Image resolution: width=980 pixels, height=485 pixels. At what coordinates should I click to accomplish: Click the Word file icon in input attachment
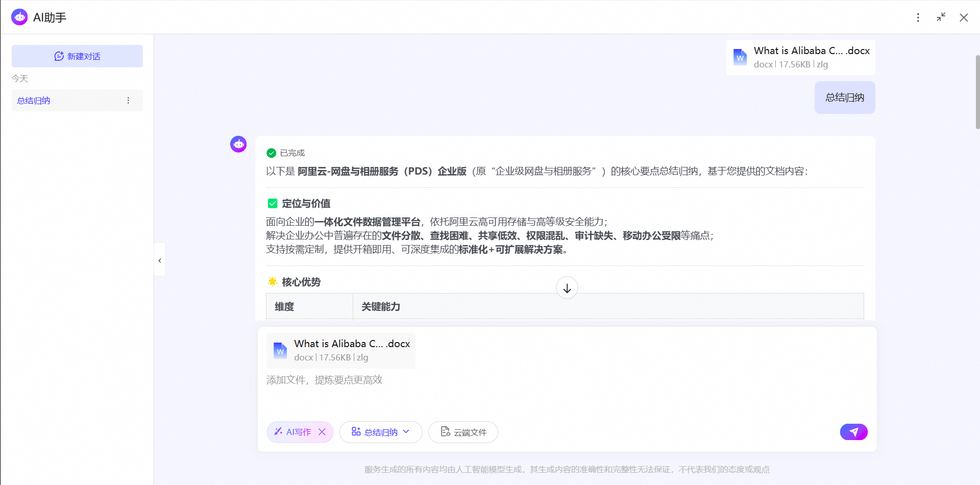point(280,351)
